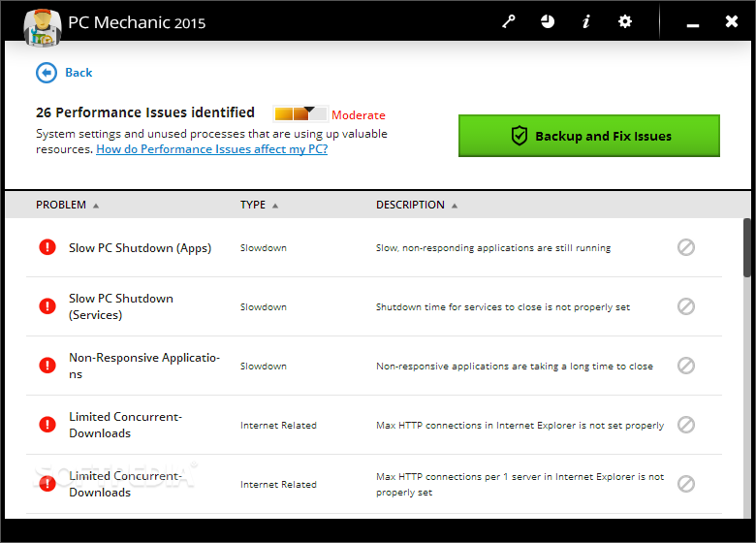Click '26 Performance Issues identified' heading
The image size is (756, 543).
click(x=145, y=112)
